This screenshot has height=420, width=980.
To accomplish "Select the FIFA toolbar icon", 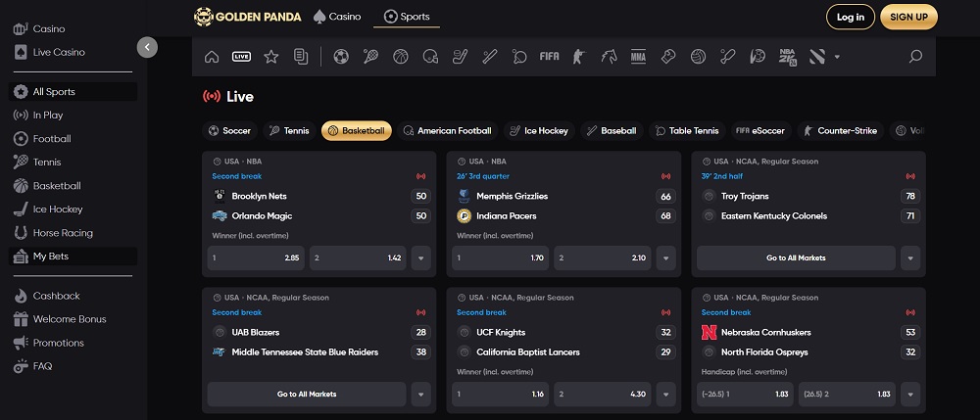I will click(550, 57).
